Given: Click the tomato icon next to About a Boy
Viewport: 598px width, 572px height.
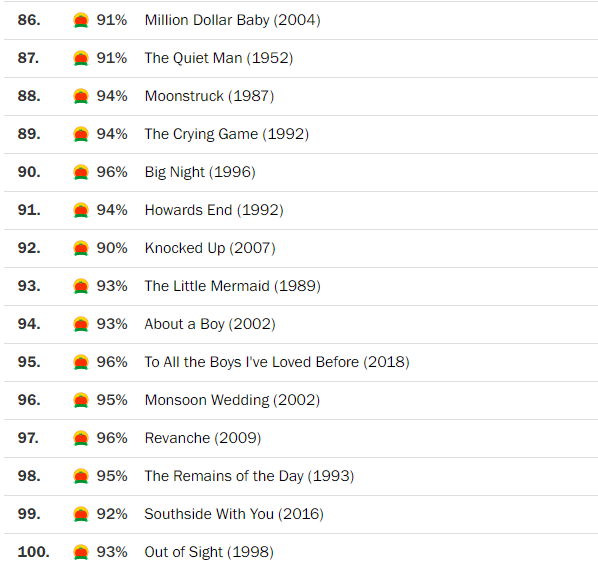Looking at the screenshot, I should point(81,324).
